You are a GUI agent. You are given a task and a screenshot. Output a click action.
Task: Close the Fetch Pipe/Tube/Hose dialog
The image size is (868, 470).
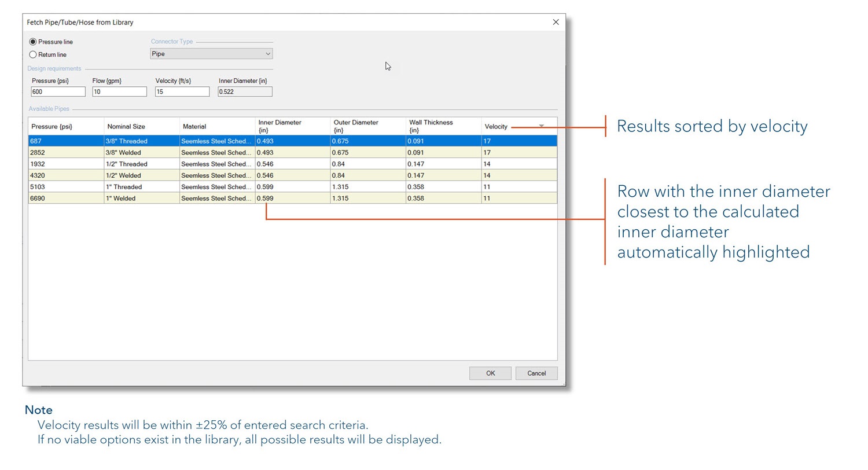coord(556,22)
